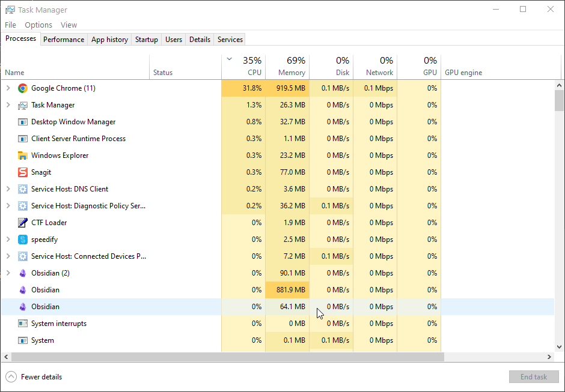This screenshot has height=392, width=565.
Task: Click the Obsidian (2) crystal icon
Action: pyautogui.click(x=23, y=273)
